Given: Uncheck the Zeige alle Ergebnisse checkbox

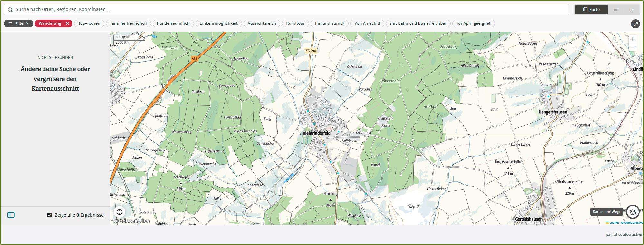Looking at the screenshot, I should click(50, 215).
